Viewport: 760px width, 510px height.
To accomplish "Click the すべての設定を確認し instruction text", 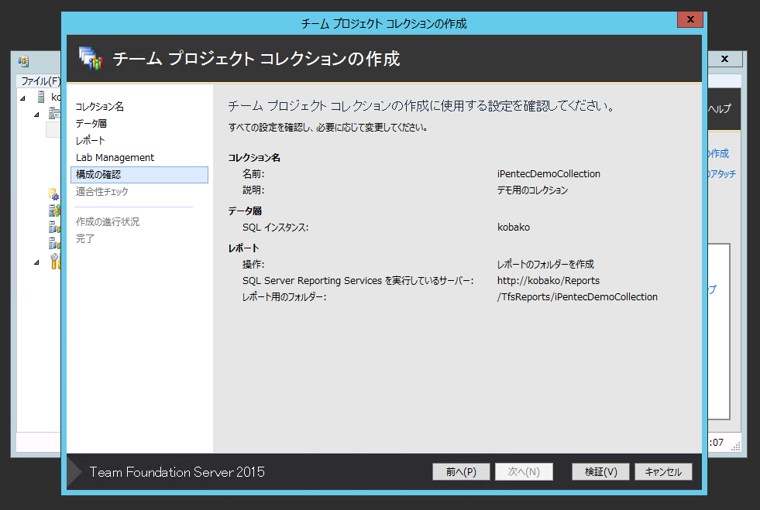I will tap(327, 128).
